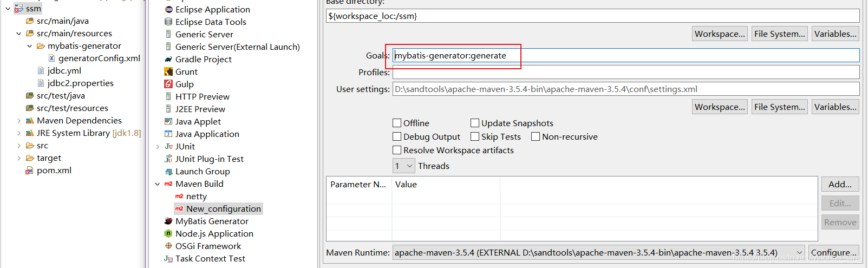This screenshot has width=868, height=268.
Task: Toggle the Non-recursive checkbox
Action: tap(536, 136)
